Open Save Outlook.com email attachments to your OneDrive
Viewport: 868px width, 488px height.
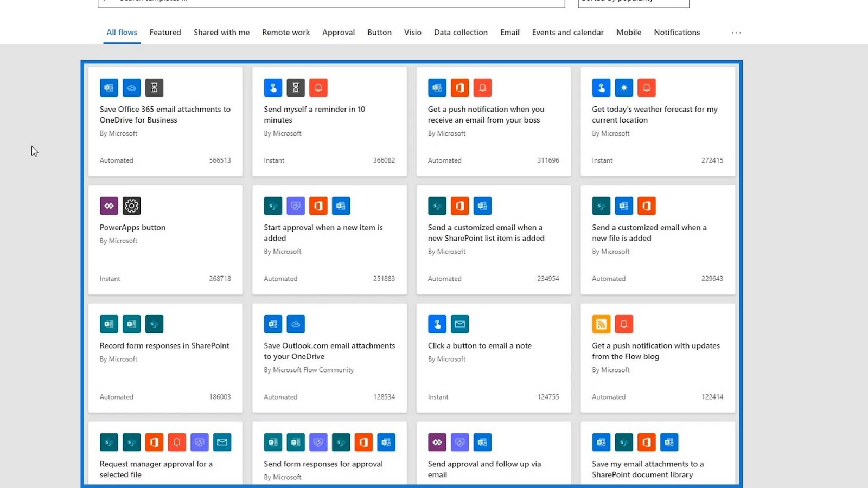330,358
